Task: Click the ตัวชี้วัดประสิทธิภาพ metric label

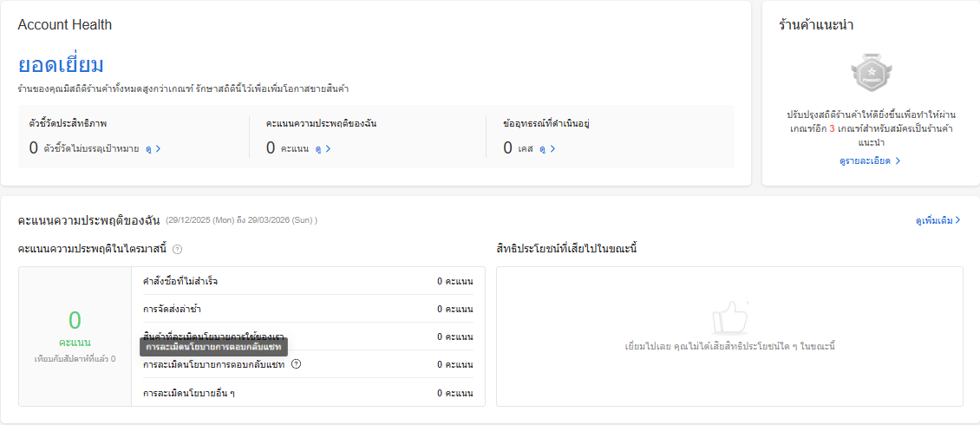Action: [x=68, y=123]
